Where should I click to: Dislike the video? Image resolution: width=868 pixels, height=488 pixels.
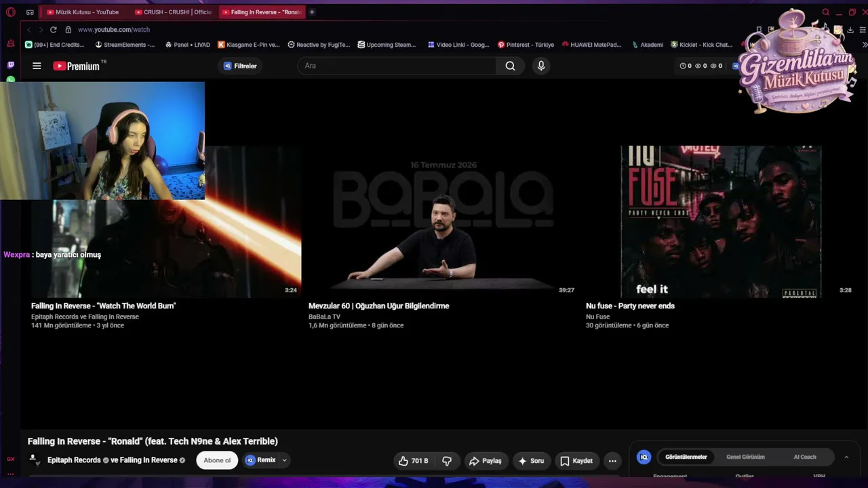click(447, 461)
